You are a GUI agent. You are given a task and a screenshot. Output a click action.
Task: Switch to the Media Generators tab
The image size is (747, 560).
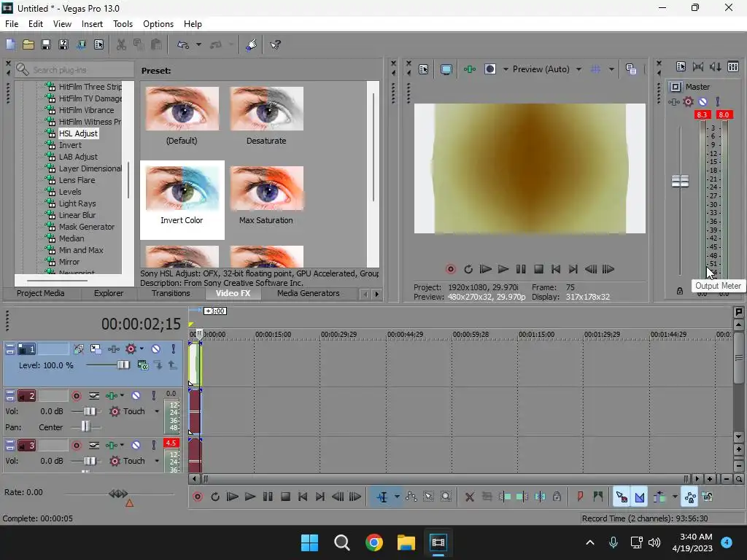[x=308, y=293]
